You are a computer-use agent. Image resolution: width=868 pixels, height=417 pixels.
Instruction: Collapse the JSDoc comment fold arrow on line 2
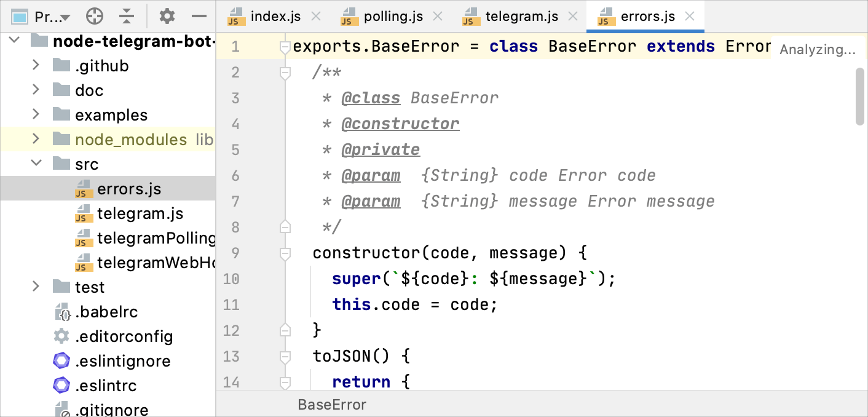coord(284,72)
